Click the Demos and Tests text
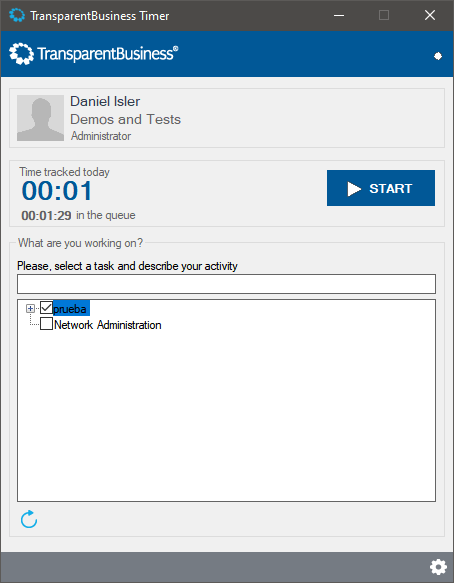454x583 pixels. pos(126,119)
